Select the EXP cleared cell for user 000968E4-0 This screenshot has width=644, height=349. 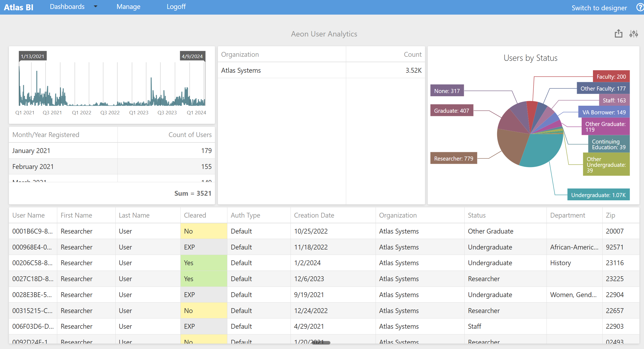pyautogui.click(x=204, y=247)
